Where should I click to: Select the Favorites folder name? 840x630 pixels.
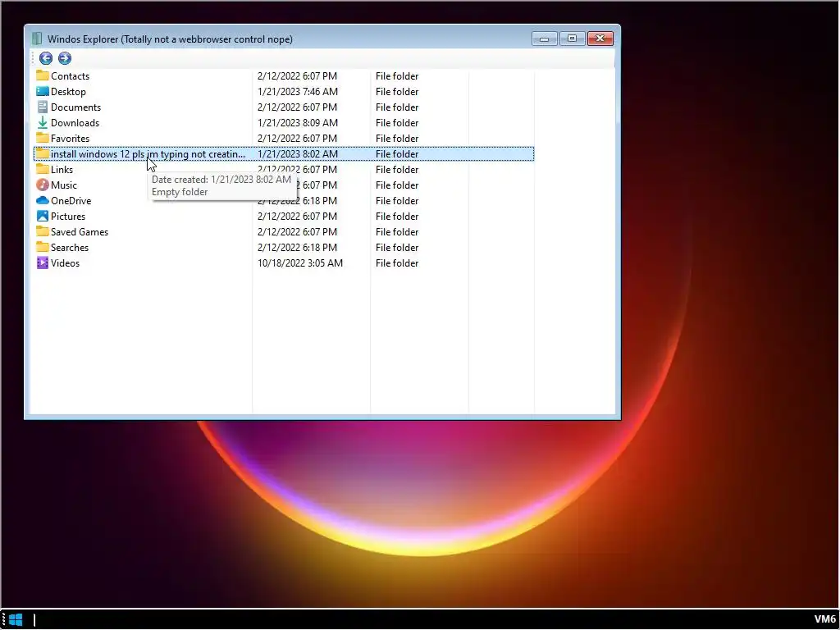pyautogui.click(x=71, y=138)
